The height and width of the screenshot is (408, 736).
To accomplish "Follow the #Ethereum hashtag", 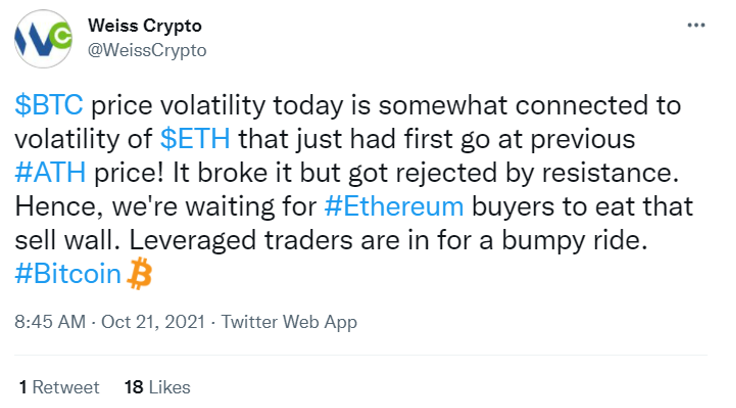I will (x=394, y=206).
